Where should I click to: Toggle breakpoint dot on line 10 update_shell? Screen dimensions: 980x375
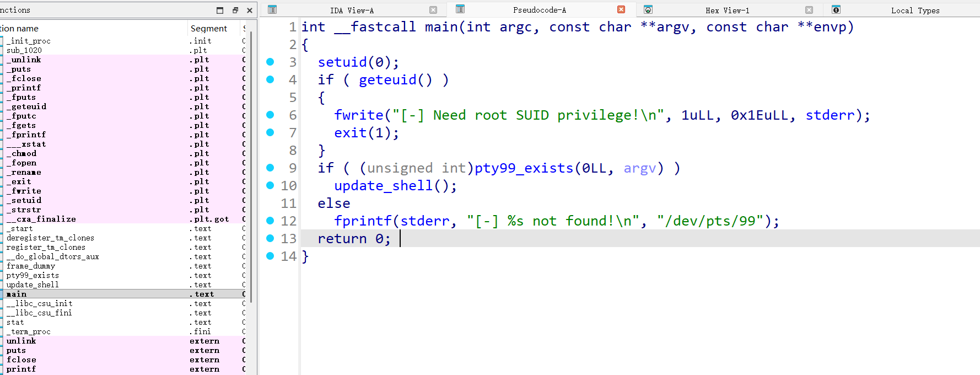tap(270, 185)
